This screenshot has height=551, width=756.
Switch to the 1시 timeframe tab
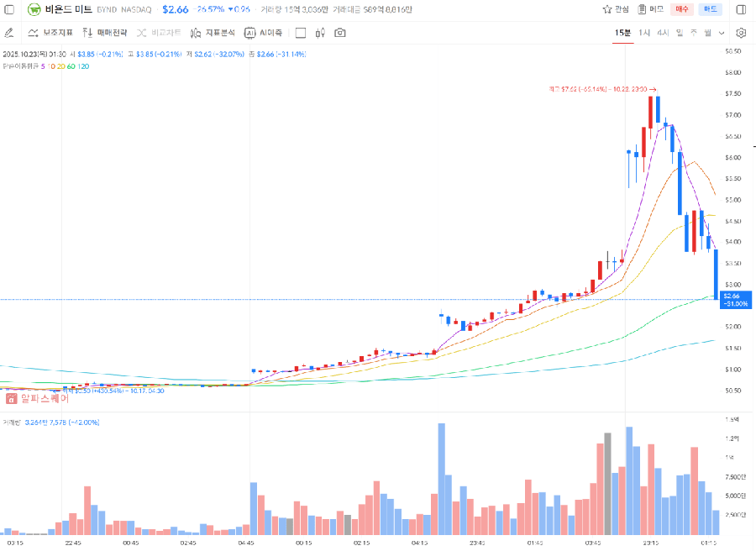coord(644,32)
